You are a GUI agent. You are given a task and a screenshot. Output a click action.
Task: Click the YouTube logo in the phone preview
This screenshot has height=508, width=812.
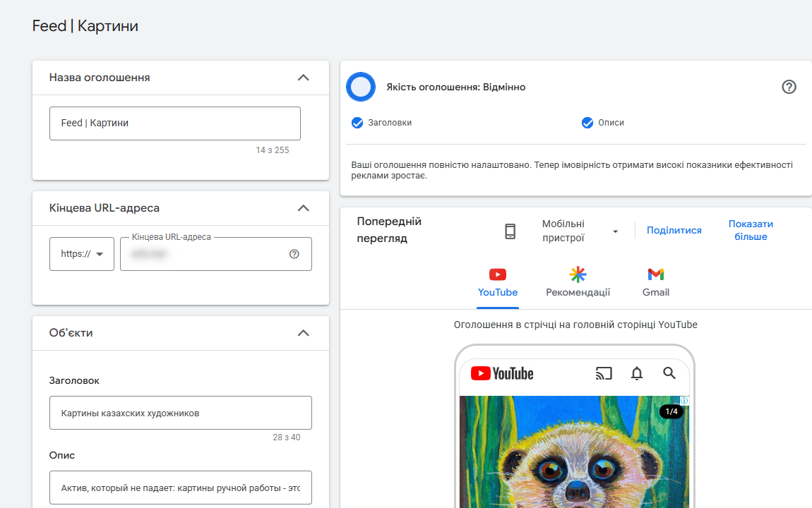[502, 373]
